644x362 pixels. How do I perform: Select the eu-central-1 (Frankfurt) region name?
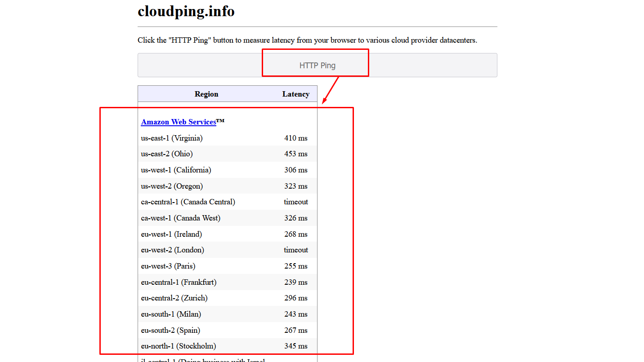point(179,282)
